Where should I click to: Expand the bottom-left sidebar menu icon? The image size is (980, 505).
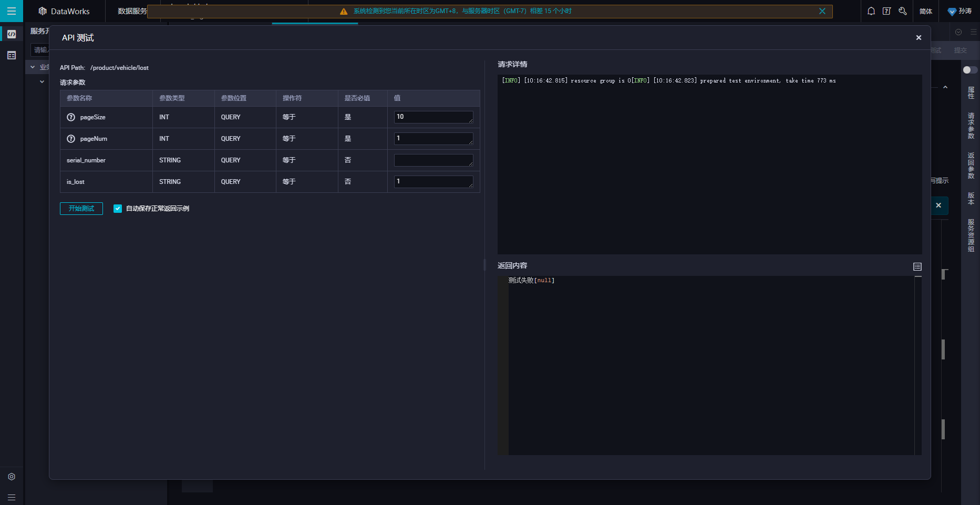click(12, 497)
